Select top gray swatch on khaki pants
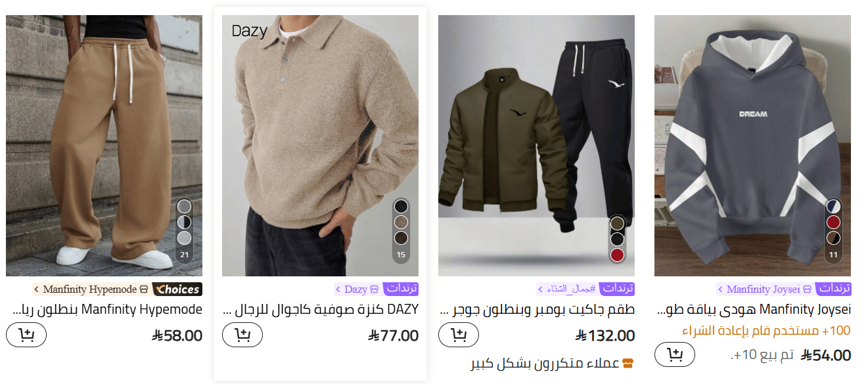The image size is (868, 384). point(185,207)
